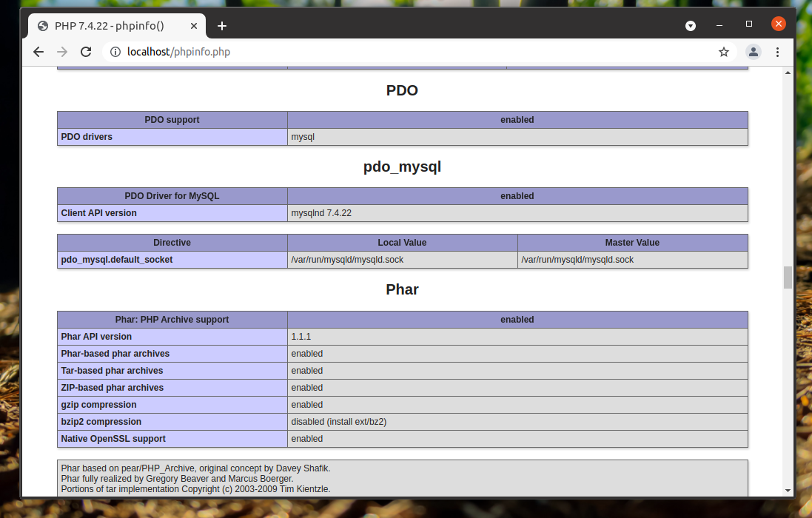Click the pdo_mysql.default_socket directive cell
Image resolution: width=812 pixels, height=518 pixels.
[x=172, y=260]
